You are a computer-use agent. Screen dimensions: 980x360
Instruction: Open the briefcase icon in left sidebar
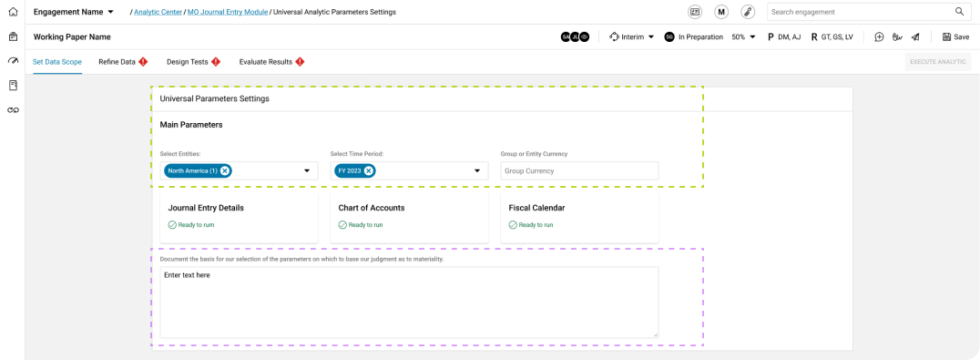point(13,36)
